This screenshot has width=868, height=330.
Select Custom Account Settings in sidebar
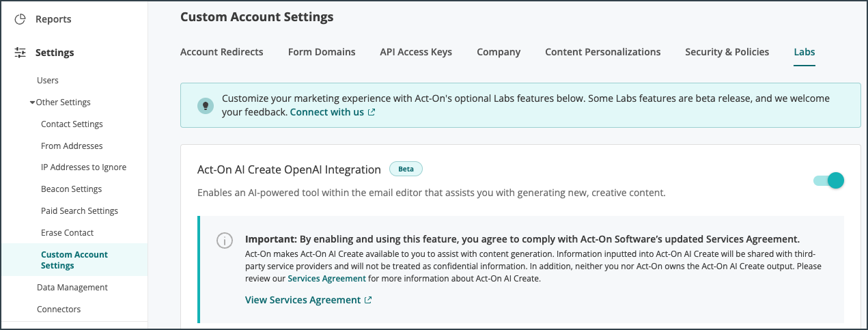tap(74, 260)
